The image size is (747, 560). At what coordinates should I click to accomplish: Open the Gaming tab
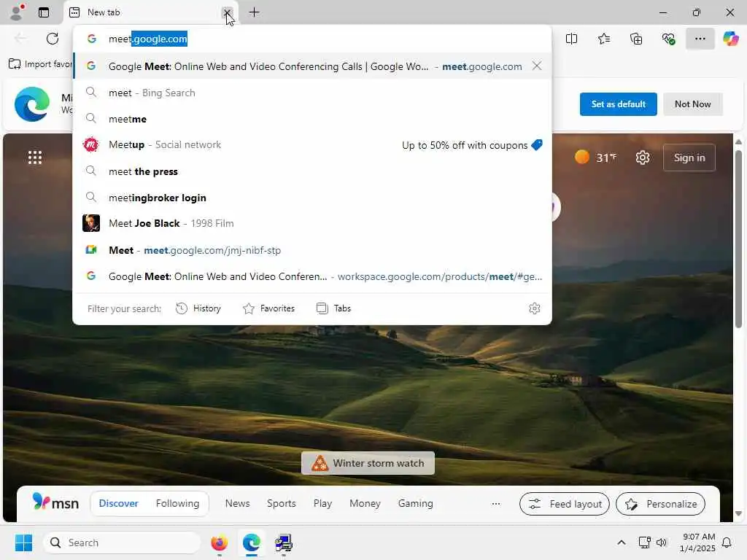[x=415, y=503]
